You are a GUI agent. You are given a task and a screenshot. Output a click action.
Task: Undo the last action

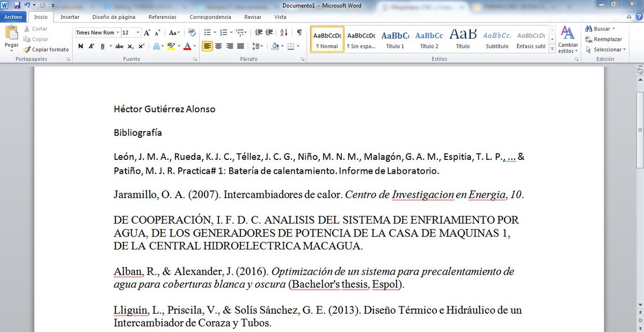click(27, 5)
